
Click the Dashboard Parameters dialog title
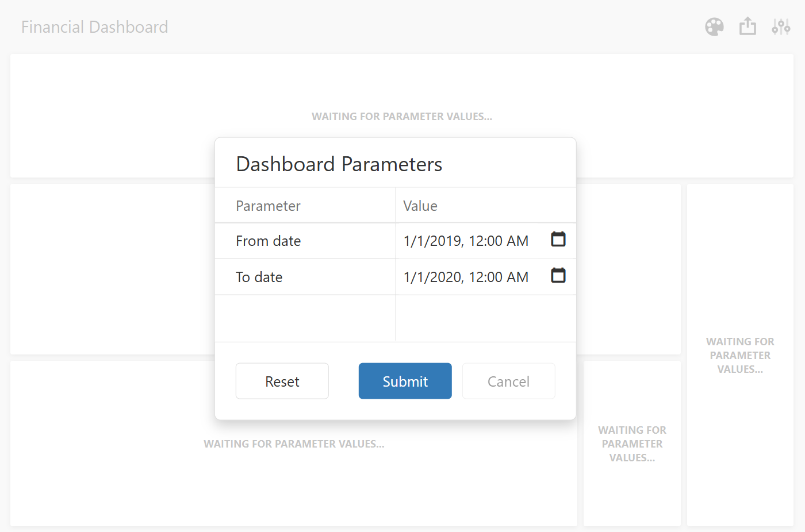tap(339, 164)
